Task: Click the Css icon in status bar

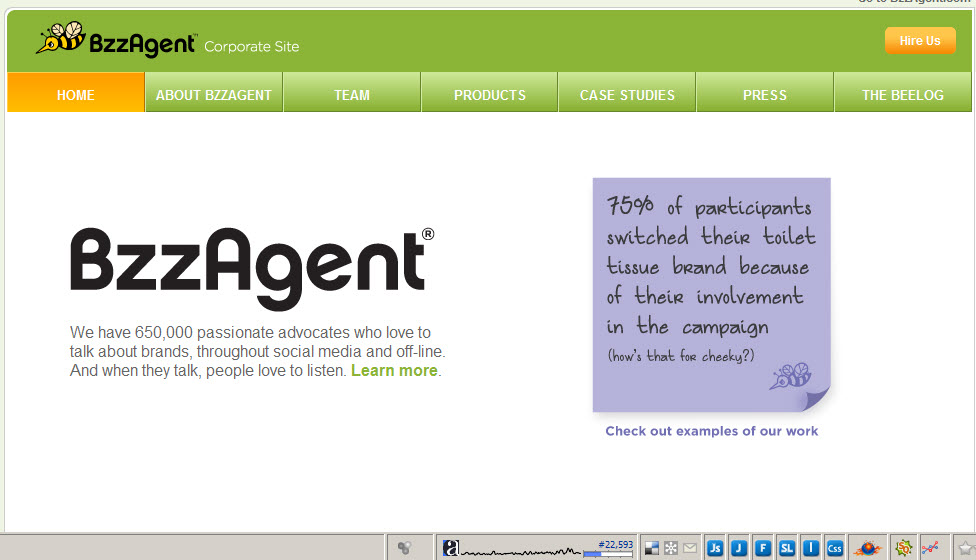Action: coord(834,547)
